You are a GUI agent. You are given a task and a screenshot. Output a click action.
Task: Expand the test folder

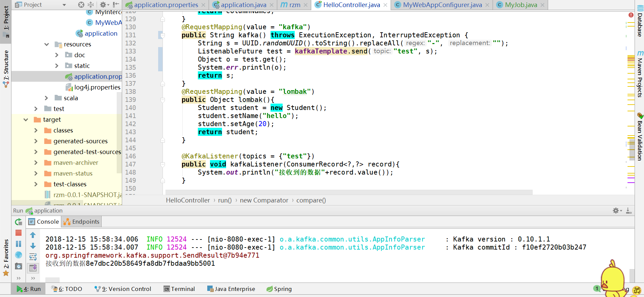tap(36, 109)
